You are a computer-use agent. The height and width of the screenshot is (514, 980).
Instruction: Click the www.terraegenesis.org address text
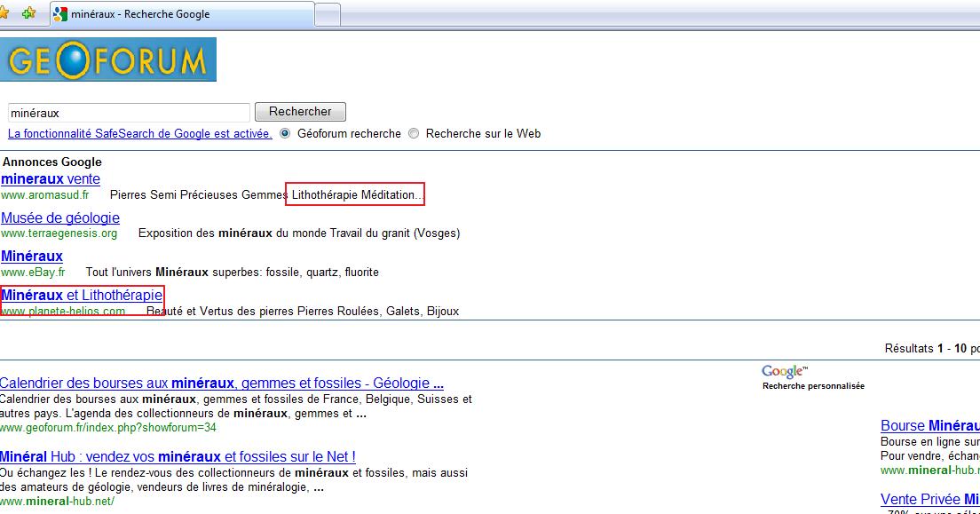click(59, 233)
